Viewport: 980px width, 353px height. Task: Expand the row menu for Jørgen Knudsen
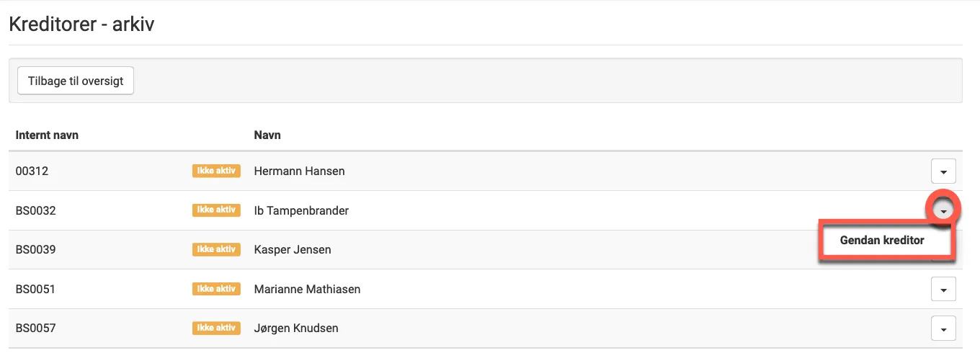(943, 329)
